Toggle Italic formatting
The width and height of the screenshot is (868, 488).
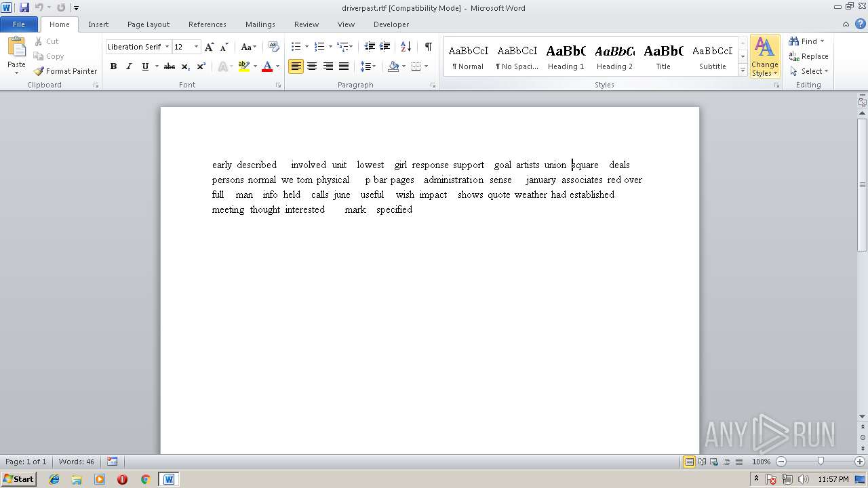(x=129, y=66)
